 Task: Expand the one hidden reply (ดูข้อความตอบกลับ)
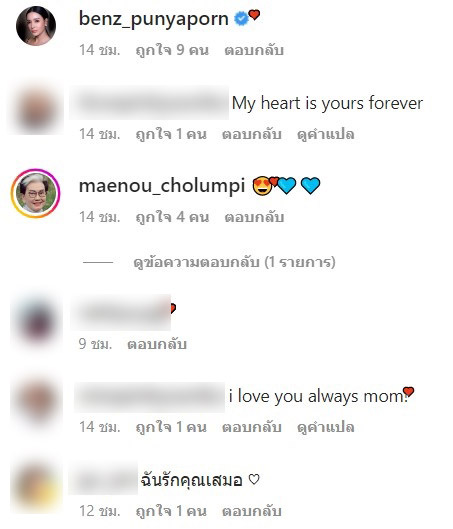pyautogui.click(x=234, y=262)
